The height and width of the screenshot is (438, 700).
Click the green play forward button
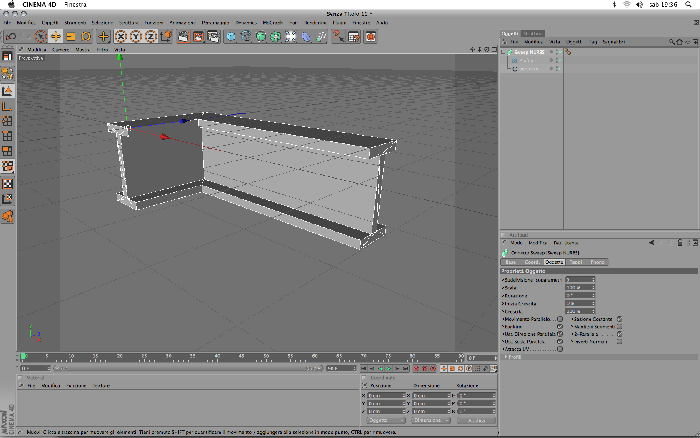[x=388, y=368]
